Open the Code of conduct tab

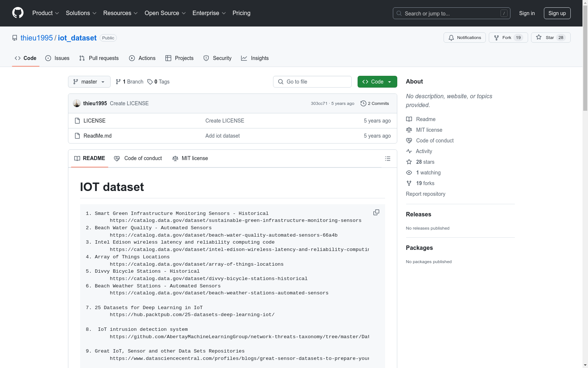pos(138,158)
